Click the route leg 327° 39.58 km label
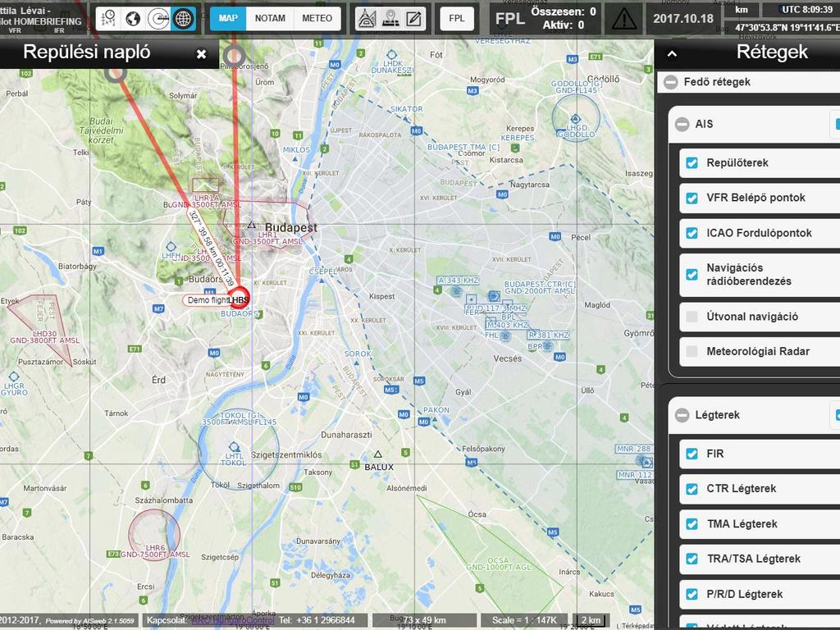The image size is (840, 630). (211, 249)
